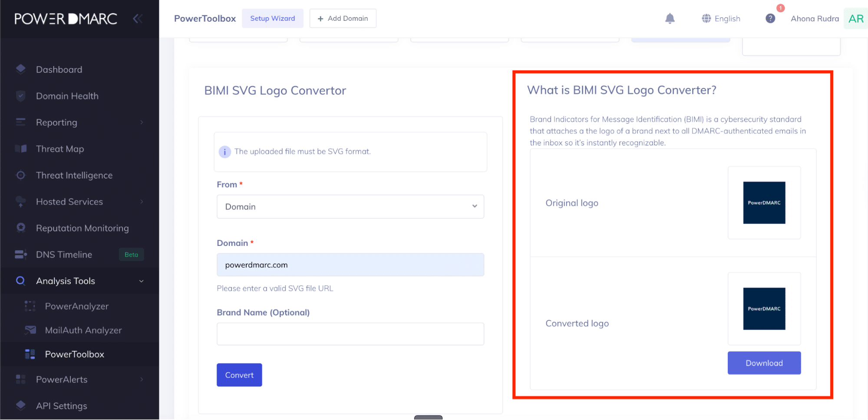Screen dimensions: 868x420
Task: Click the Domain input with powerdmarc.com
Action: click(x=350, y=265)
